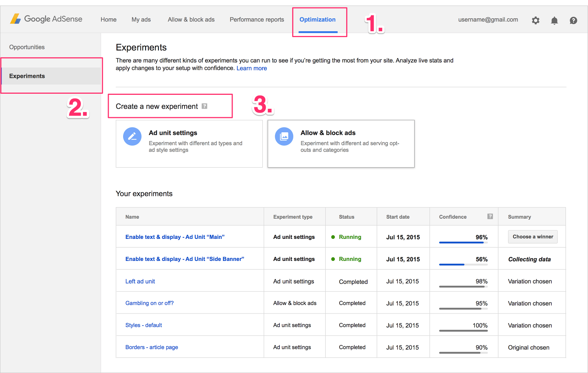The height and width of the screenshot is (373, 588).
Task: Click the Google AdSense logo
Action: [x=46, y=19]
